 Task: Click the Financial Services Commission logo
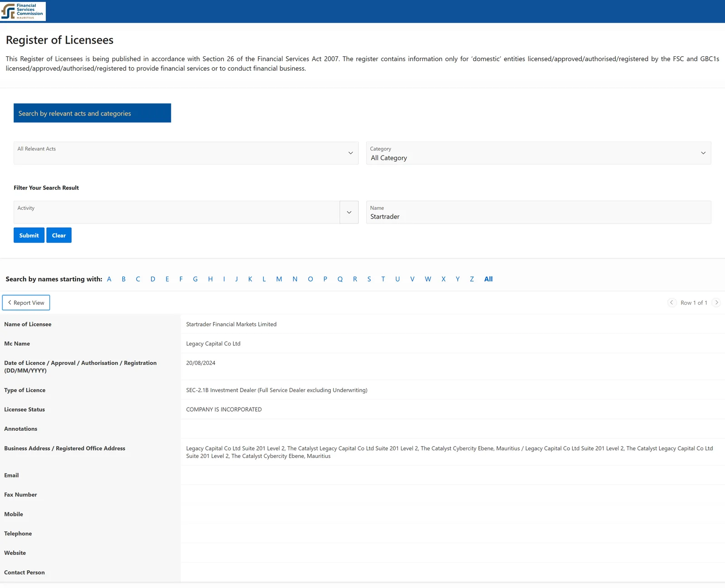coord(23,11)
